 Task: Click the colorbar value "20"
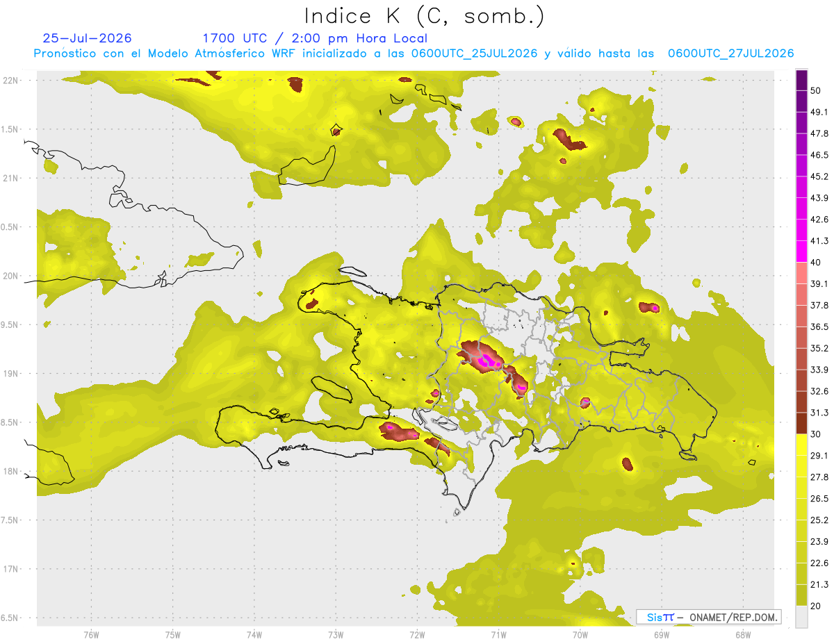tap(816, 606)
